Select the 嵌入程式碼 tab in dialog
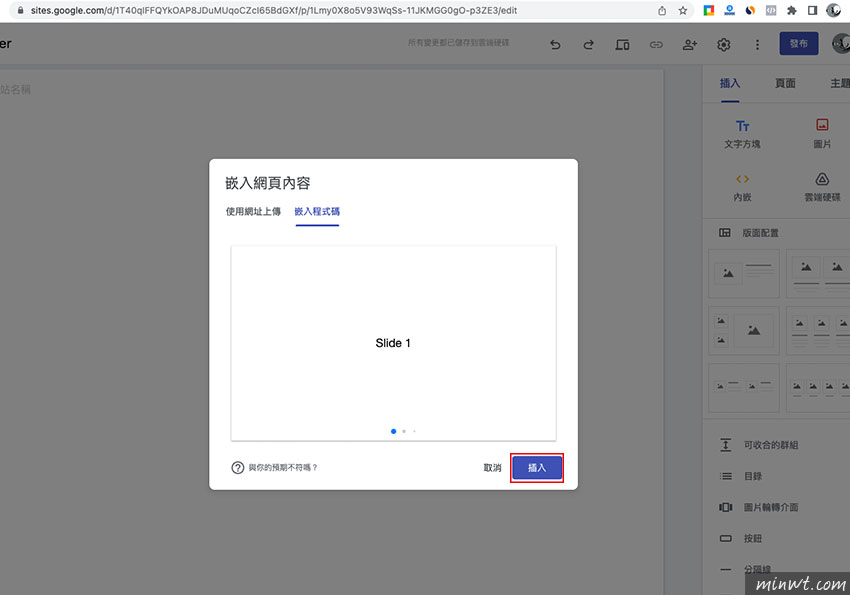The height and width of the screenshot is (595, 850). click(x=317, y=211)
